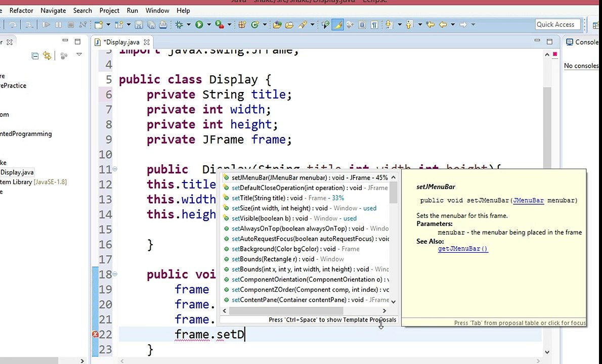Maximize the editor area
The image size is (602, 364).
[549, 41]
